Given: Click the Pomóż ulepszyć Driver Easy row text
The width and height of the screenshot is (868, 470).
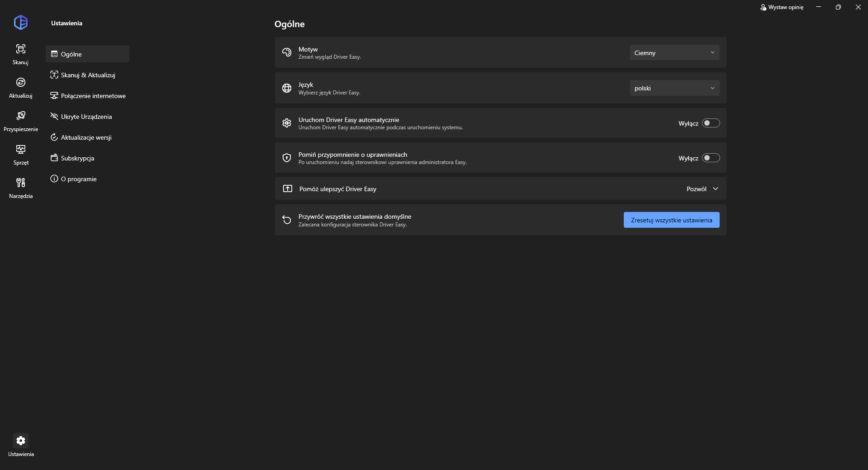Looking at the screenshot, I should [x=338, y=189].
